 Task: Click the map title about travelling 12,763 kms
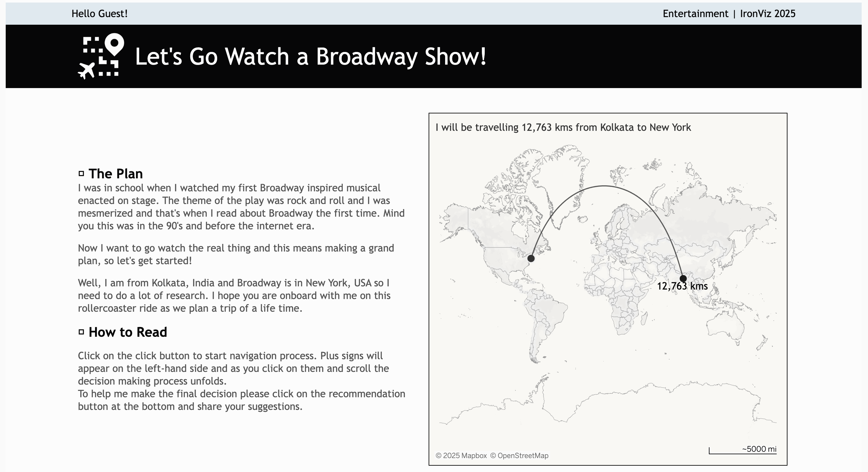point(563,128)
